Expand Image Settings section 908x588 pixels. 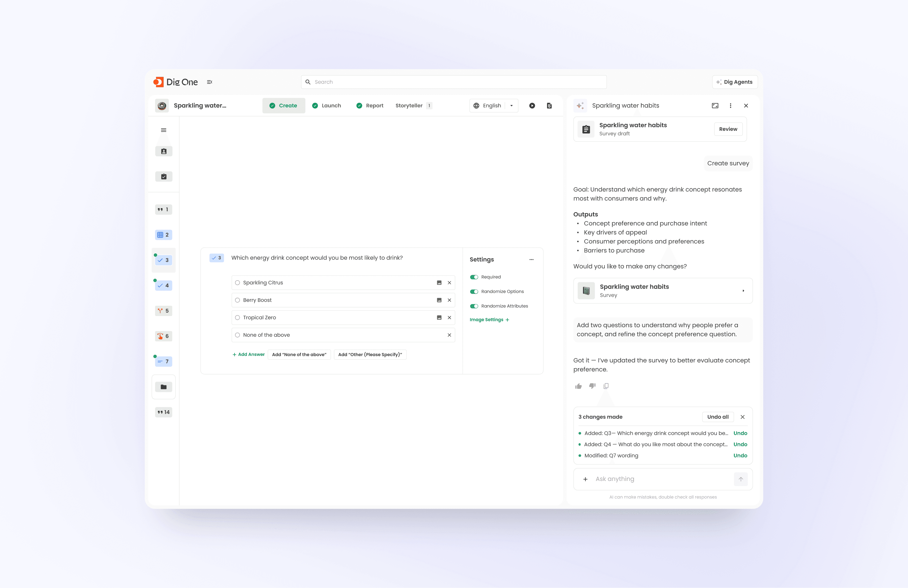[489, 320]
